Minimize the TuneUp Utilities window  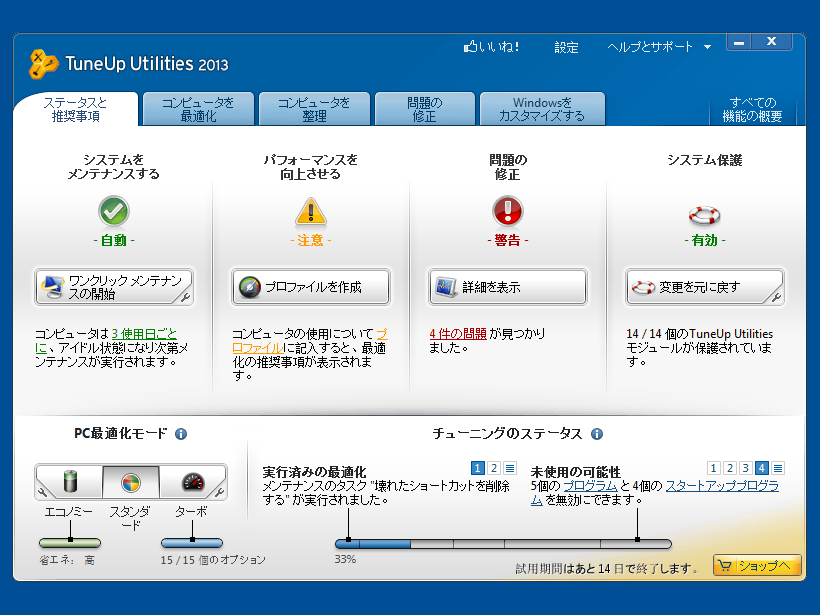click(x=739, y=42)
